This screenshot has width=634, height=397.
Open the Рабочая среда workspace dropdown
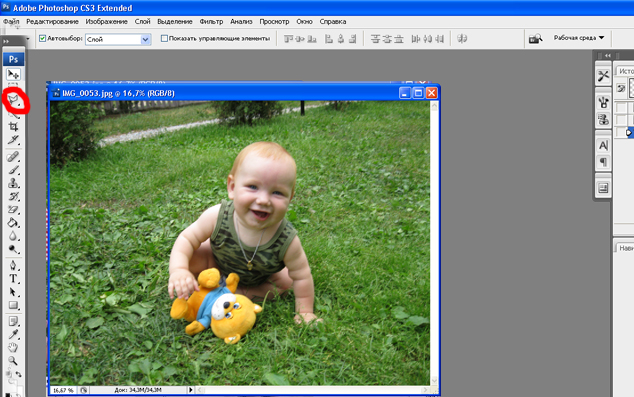click(x=579, y=38)
